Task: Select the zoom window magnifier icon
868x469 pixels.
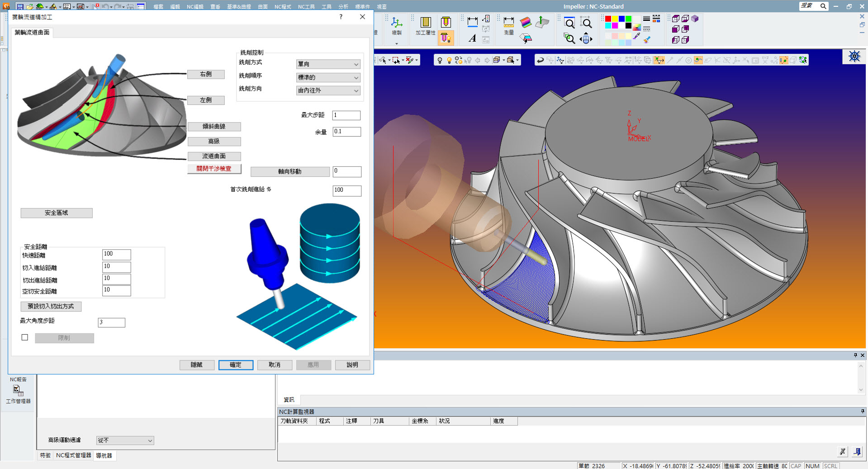Action: point(569,23)
